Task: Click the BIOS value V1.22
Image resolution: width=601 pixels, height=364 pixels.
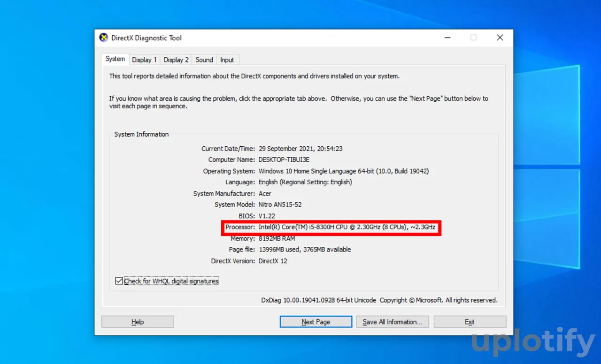Action: [x=267, y=216]
